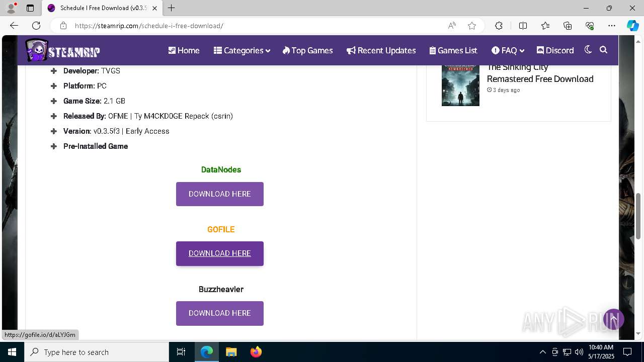Click the scroll-to-top arrow button
The height and width of the screenshot is (362, 644).
[614, 319]
